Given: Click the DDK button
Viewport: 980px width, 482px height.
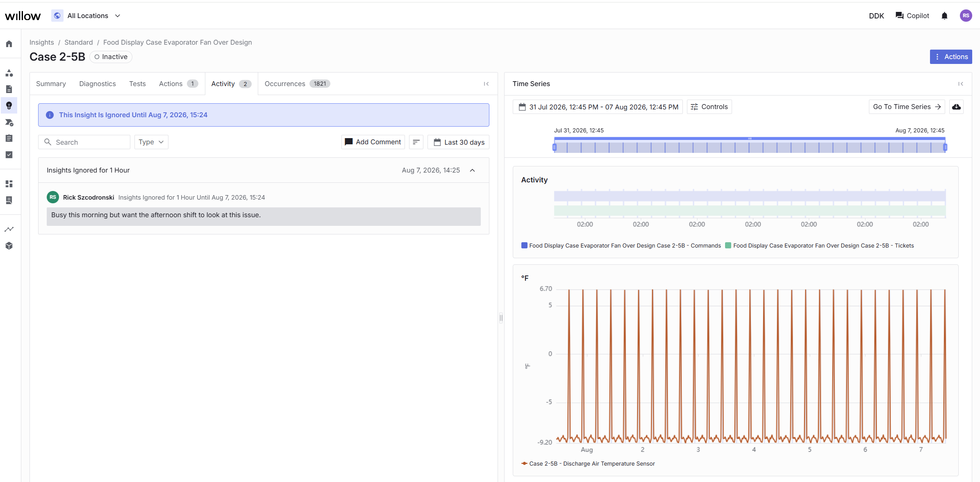Looking at the screenshot, I should coord(876,16).
